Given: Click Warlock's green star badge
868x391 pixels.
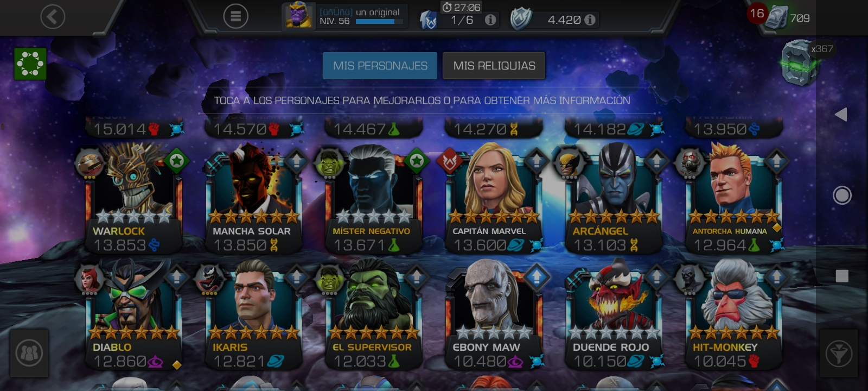Looking at the screenshot, I should click(x=177, y=161).
